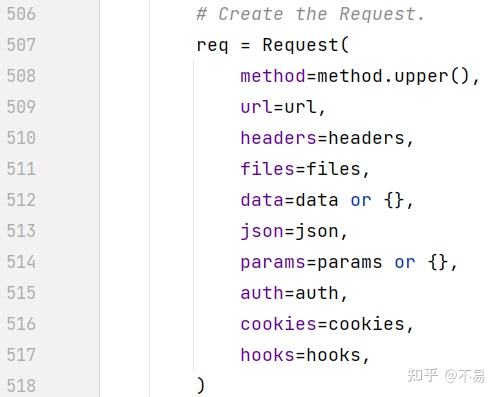Click the hooks=hooks argument
The height and width of the screenshot is (397, 498).
305,355
